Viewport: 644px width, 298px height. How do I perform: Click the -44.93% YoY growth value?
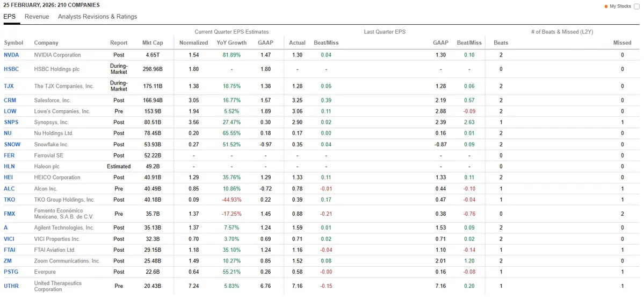tap(231, 200)
